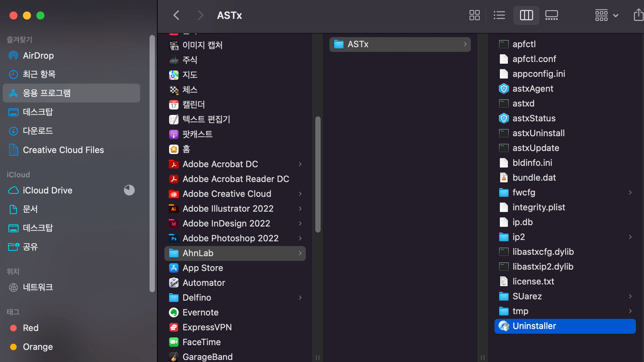Go back with the back arrow
The height and width of the screenshot is (362, 644).
(176, 15)
